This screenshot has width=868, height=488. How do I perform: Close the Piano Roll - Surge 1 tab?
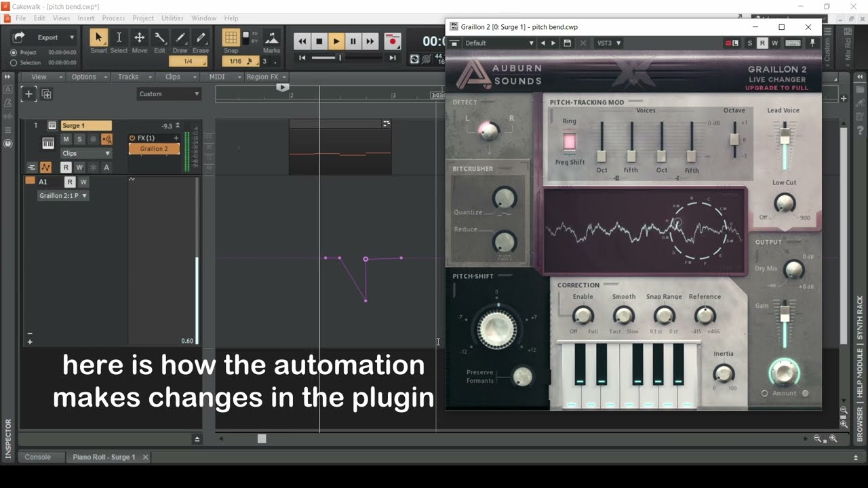click(145, 457)
